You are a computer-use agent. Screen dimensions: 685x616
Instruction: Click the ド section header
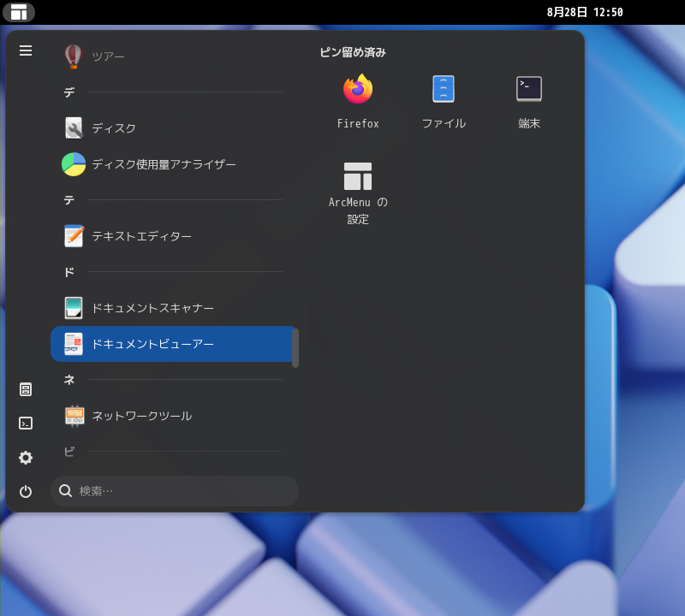[69, 272]
